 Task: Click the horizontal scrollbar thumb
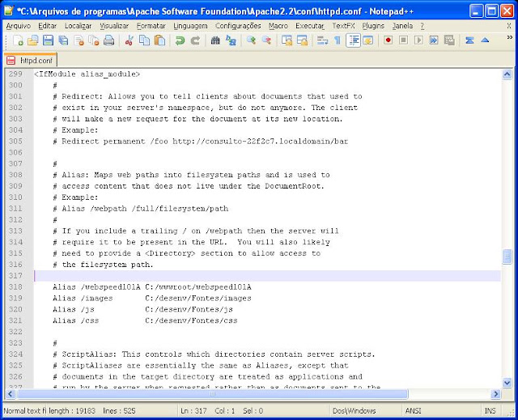click(x=212, y=393)
